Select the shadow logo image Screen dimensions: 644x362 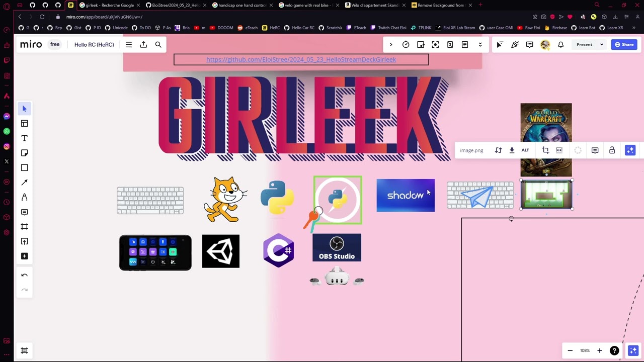click(406, 195)
